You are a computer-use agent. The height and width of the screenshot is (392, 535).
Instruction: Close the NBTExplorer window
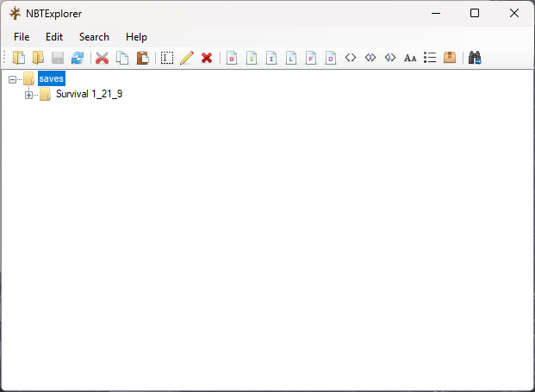click(514, 13)
